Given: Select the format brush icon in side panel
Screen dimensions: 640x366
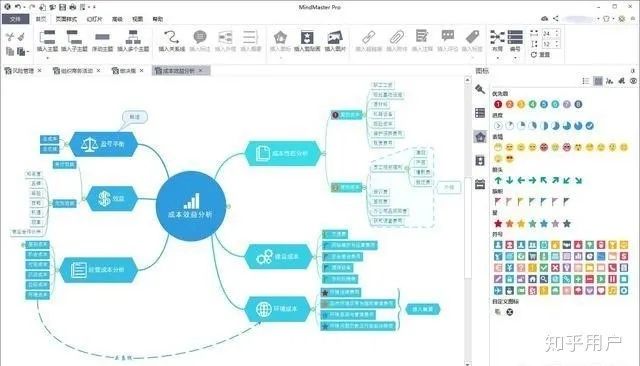Looking at the screenshot, I should pyautogui.click(x=480, y=89).
